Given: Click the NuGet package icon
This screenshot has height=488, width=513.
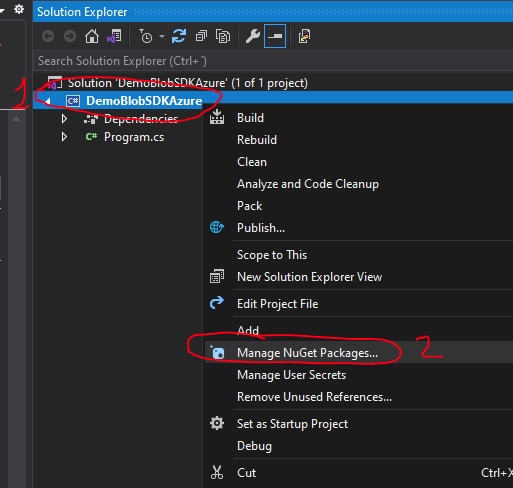Looking at the screenshot, I should pyautogui.click(x=217, y=352).
